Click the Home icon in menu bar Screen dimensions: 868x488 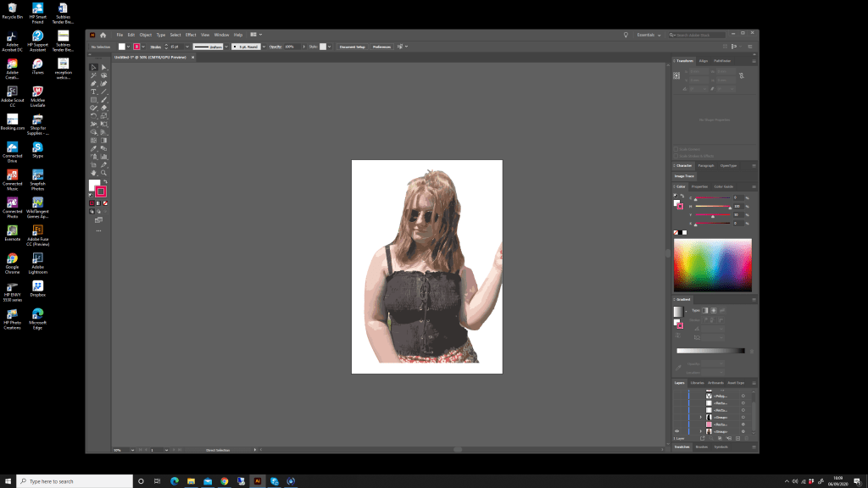point(103,35)
